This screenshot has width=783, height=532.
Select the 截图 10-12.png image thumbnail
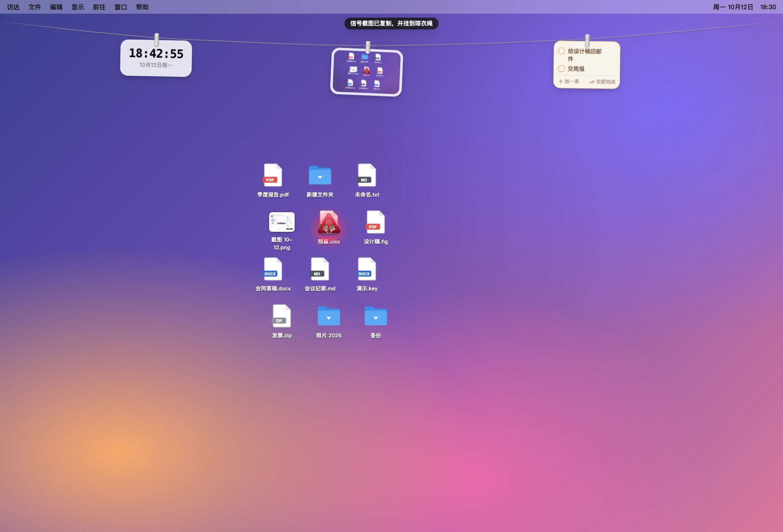pyautogui.click(x=282, y=222)
